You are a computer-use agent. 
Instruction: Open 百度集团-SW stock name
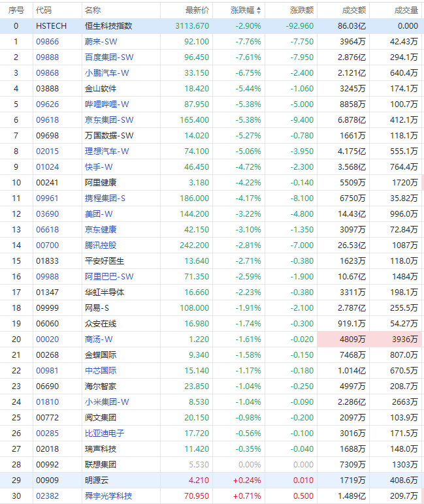[109, 57]
